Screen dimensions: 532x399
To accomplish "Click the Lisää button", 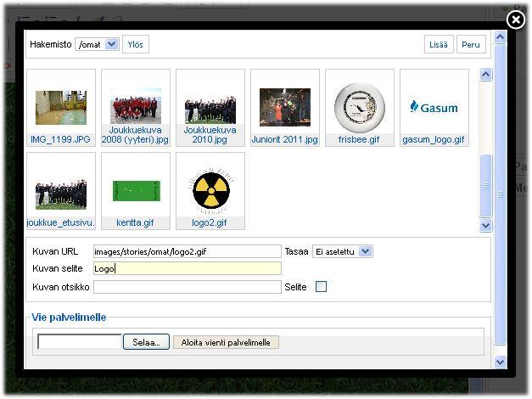I will coord(439,44).
